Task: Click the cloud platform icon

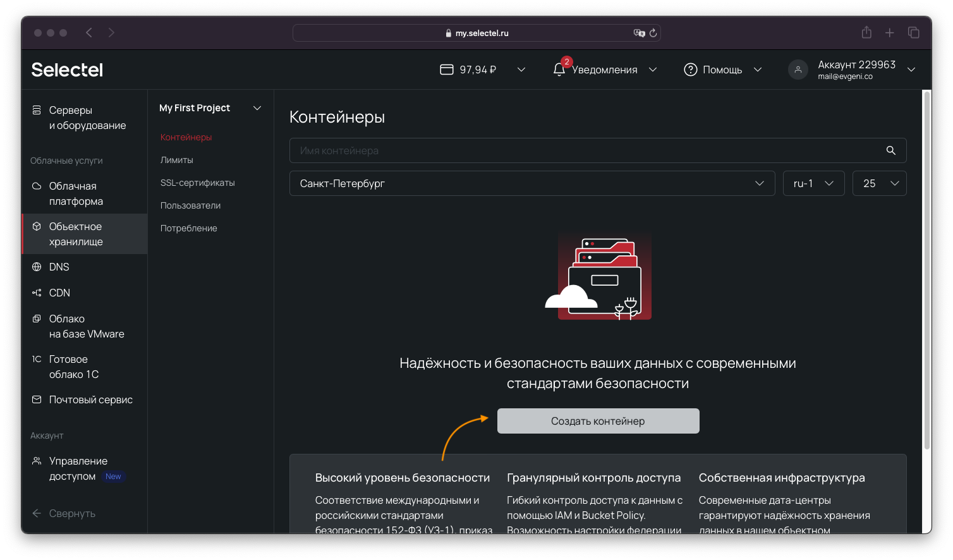Action: pyautogui.click(x=37, y=186)
